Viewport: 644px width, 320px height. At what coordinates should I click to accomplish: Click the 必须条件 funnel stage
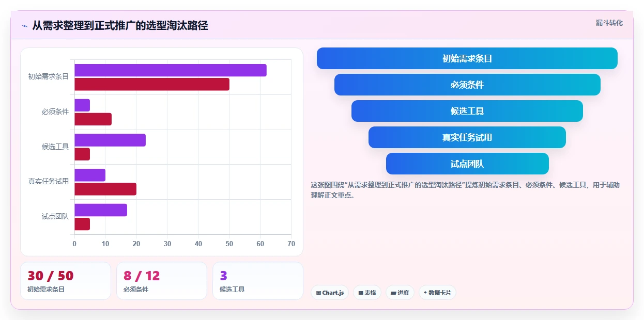click(467, 85)
